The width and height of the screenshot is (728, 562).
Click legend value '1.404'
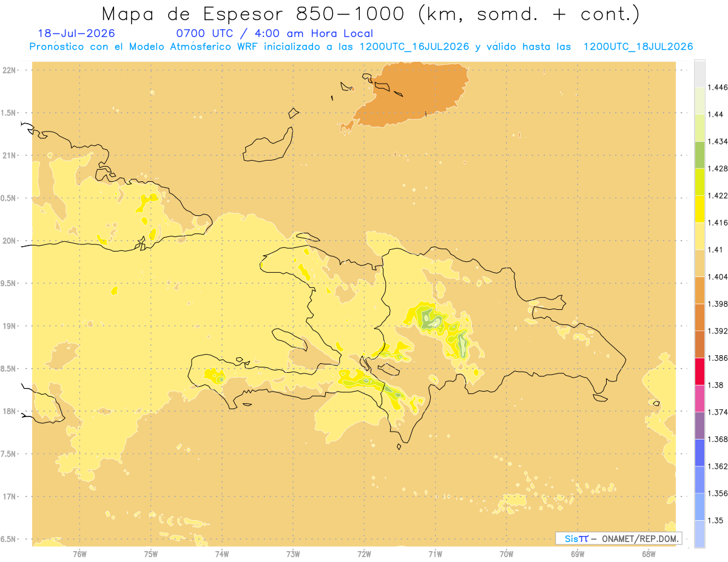tap(717, 276)
